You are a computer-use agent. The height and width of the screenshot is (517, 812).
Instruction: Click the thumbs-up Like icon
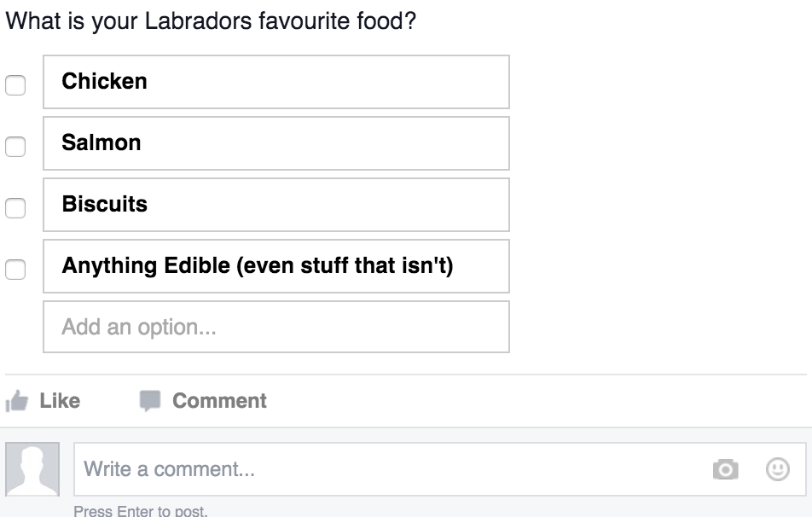click(16, 401)
